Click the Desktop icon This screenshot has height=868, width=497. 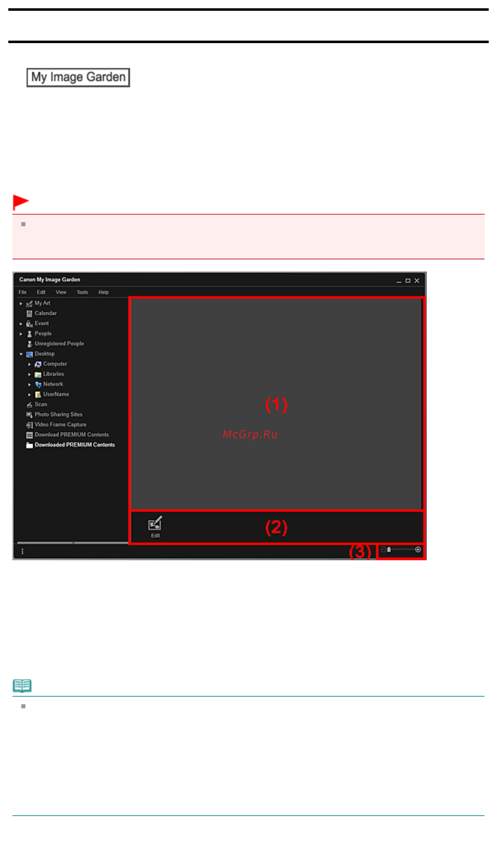point(29,354)
